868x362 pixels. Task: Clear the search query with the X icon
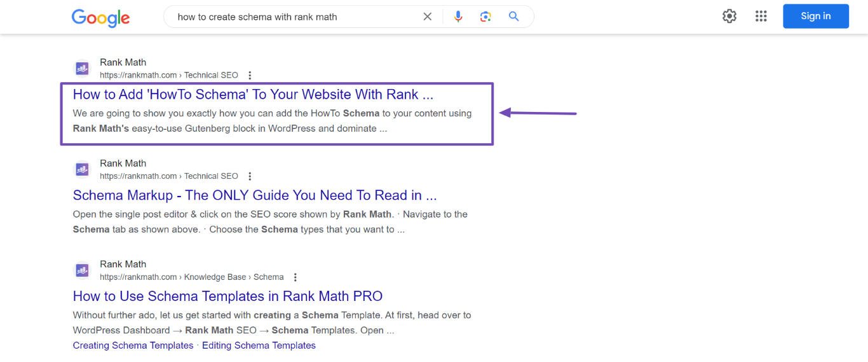(x=428, y=17)
